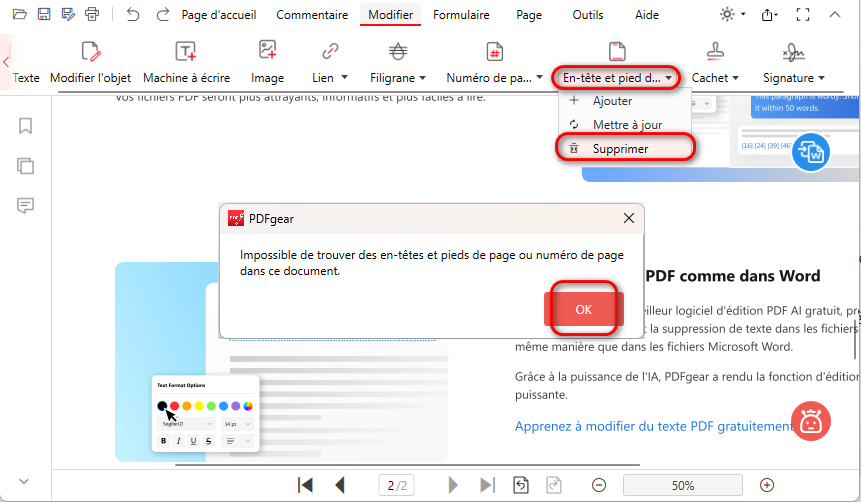Open the page thumbnails sidebar panel
This screenshot has width=861, height=502.
pyautogui.click(x=25, y=165)
